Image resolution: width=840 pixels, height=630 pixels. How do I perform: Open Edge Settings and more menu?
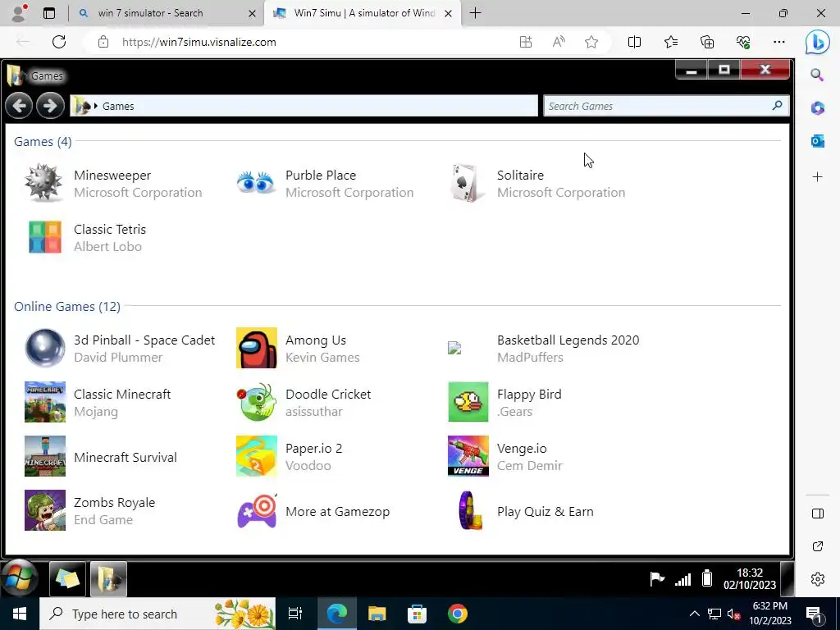click(779, 42)
